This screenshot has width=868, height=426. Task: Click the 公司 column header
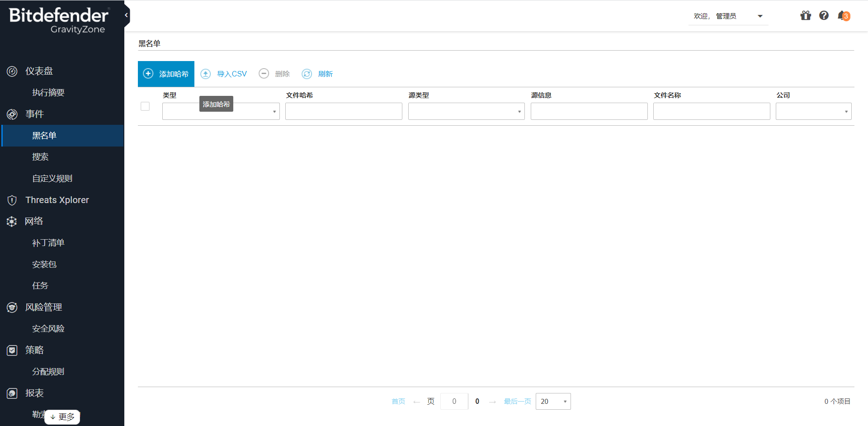click(783, 95)
